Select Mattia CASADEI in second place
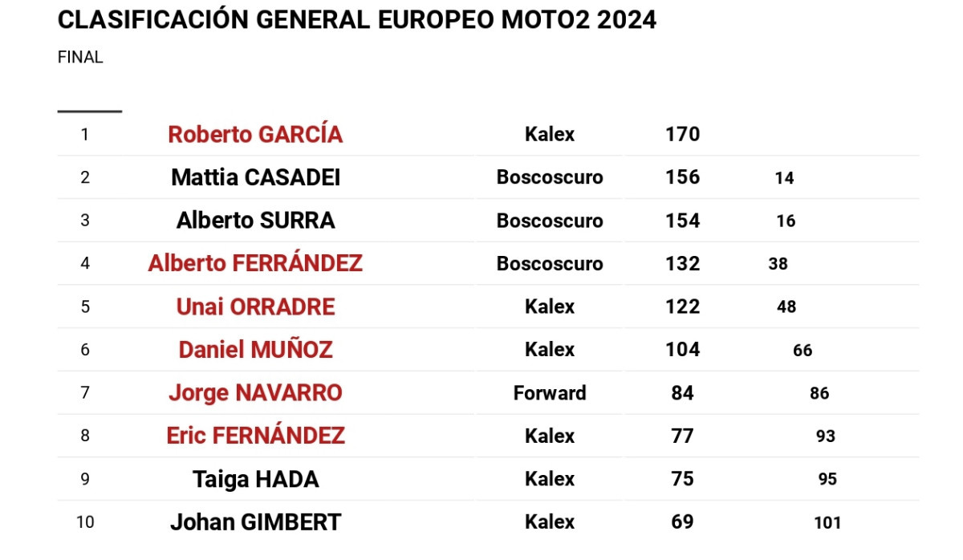 (255, 177)
